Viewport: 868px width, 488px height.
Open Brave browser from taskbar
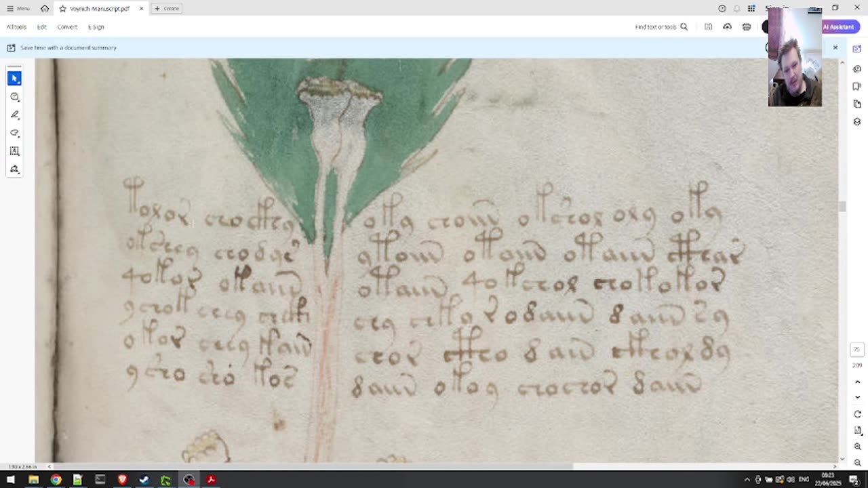click(x=122, y=480)
